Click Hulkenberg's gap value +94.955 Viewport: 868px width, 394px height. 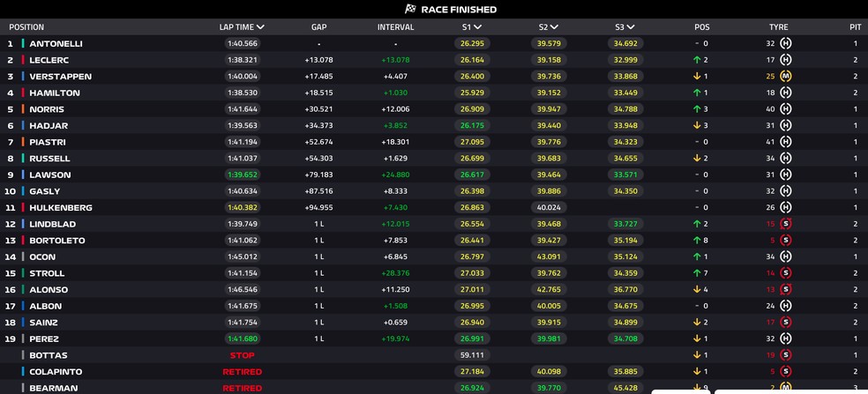[x=318, y=207]
